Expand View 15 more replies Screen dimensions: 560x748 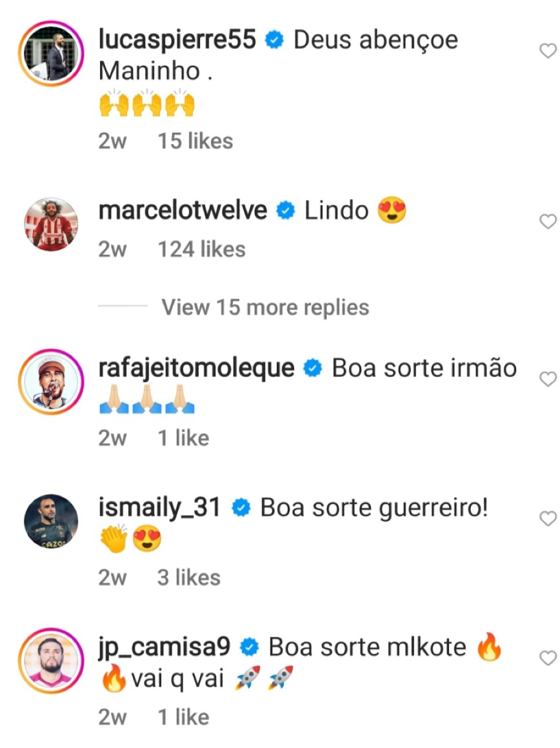click(265, 307)
